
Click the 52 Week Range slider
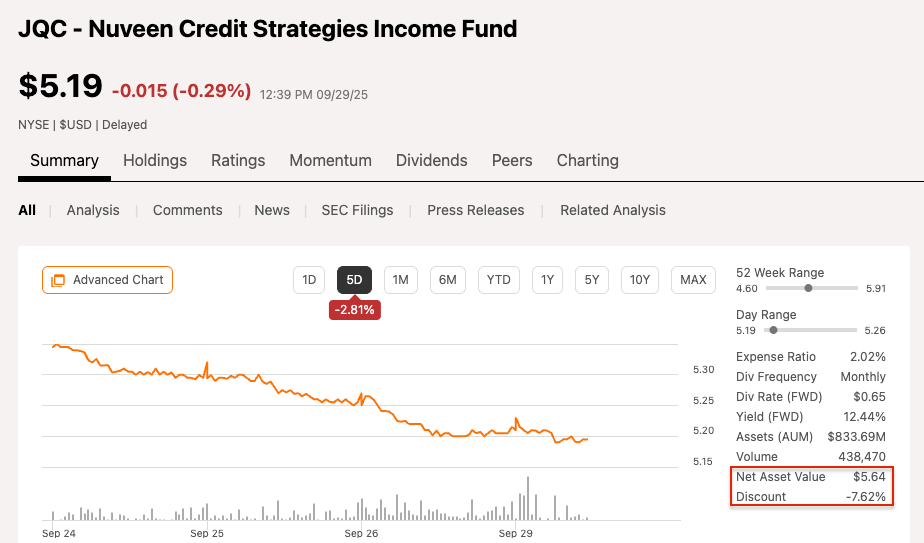[x=808, y=288]
